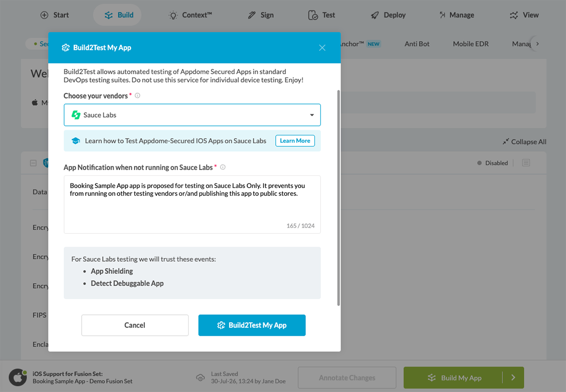Click the Collapse All arrows icon
This screenshot has width=566, height=392.
506,142
